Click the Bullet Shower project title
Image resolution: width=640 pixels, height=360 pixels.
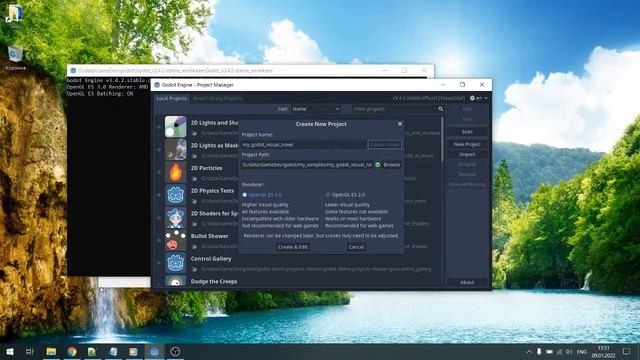click(209, 236)
